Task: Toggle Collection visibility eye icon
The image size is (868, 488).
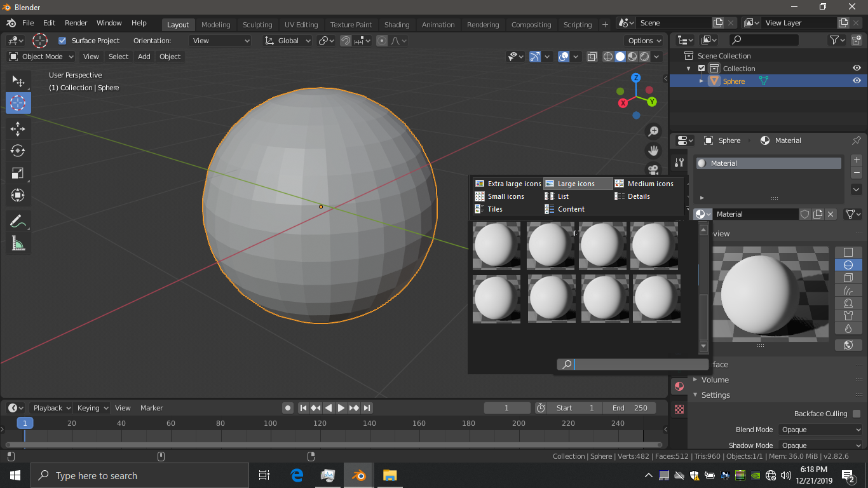Action: [857, 68]
